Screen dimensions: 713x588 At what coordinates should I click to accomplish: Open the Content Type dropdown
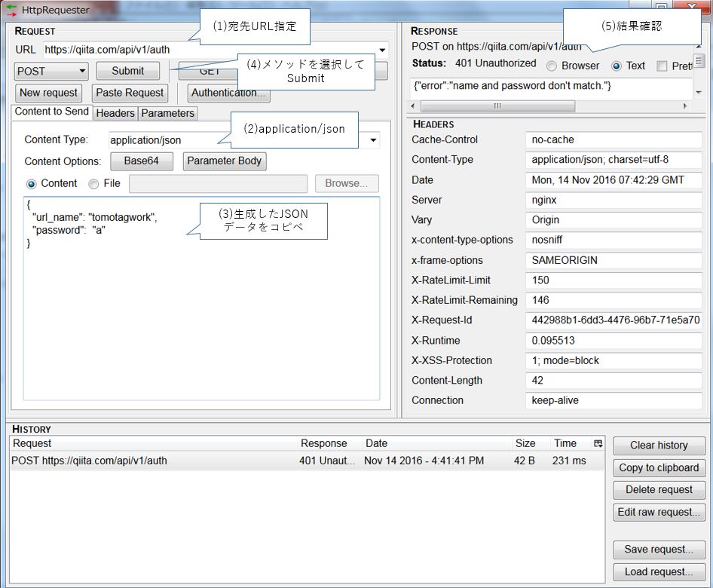click(x=373, y=139)
